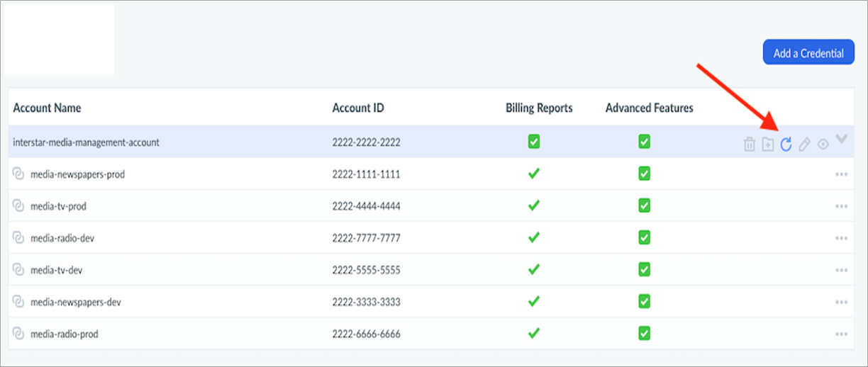Click Billing Reports checkmark for media-newspapers-prod
The height and width of the screenshot is (367, 868).
point(534,174)
